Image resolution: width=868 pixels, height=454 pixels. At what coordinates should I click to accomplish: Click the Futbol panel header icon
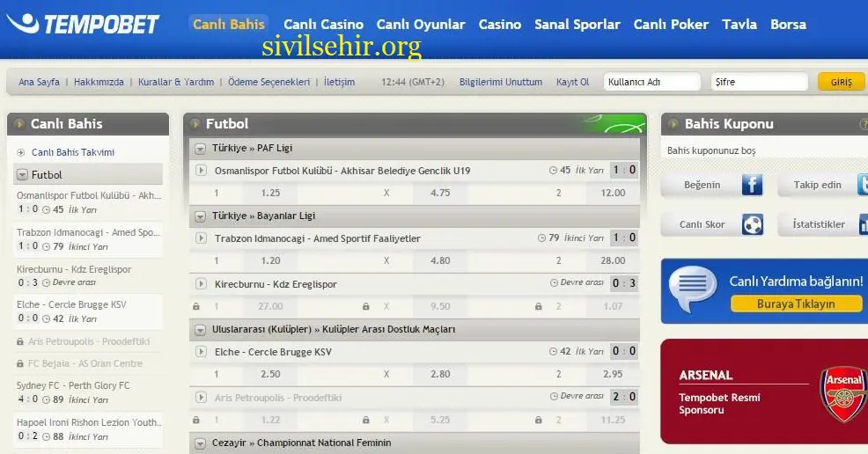pyautogui.click(x=195, y=124)
